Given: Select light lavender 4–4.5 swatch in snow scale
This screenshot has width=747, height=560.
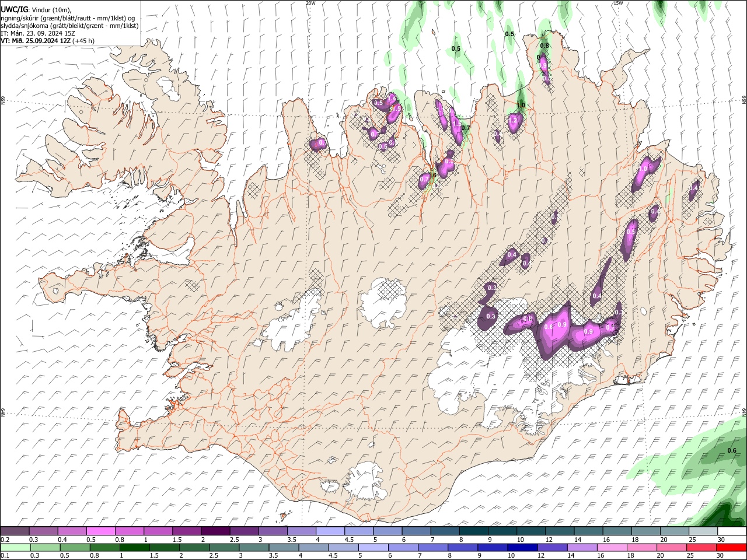Looking at the screenshot, I should [x=330, y=531].
